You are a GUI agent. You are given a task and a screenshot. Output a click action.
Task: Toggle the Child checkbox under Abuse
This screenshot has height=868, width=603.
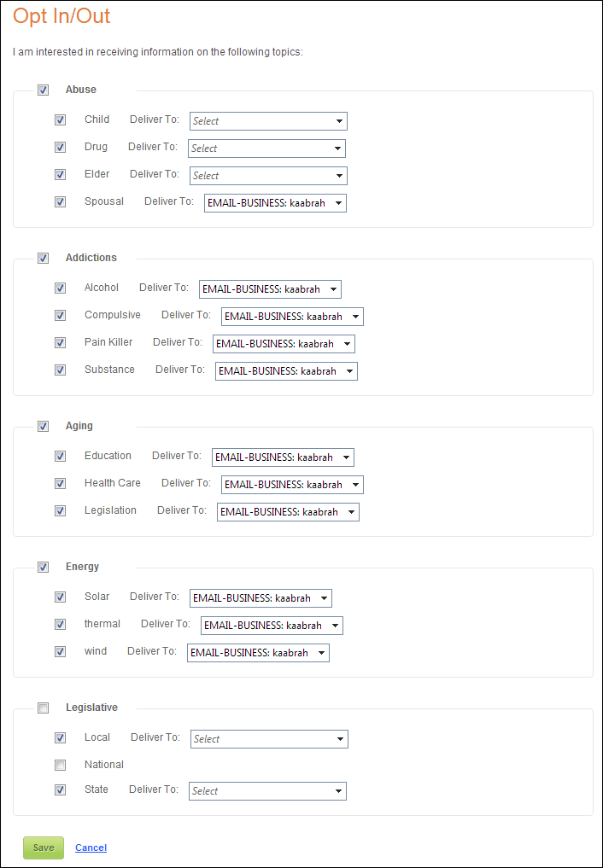pyautogui.click(x=60, y=119)
